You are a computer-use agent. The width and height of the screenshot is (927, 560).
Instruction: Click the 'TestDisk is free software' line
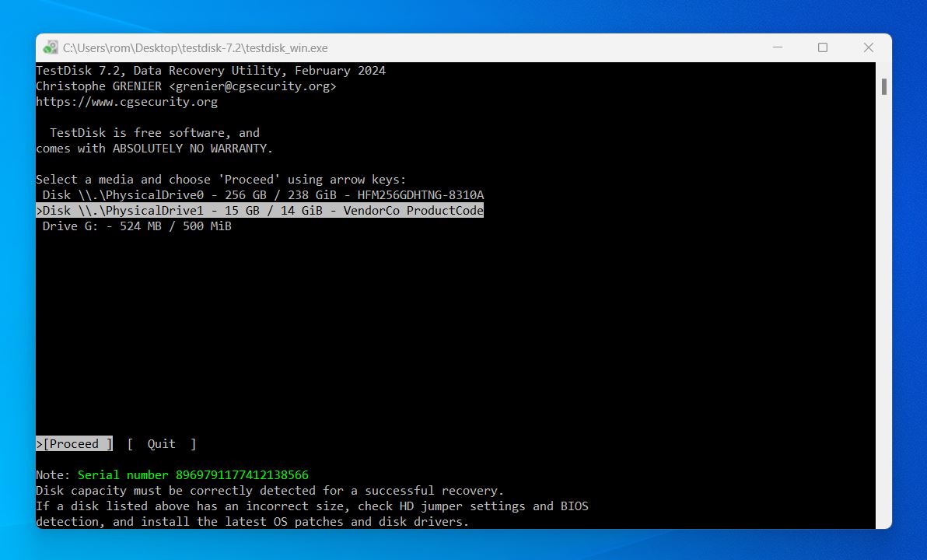(154, 133)
